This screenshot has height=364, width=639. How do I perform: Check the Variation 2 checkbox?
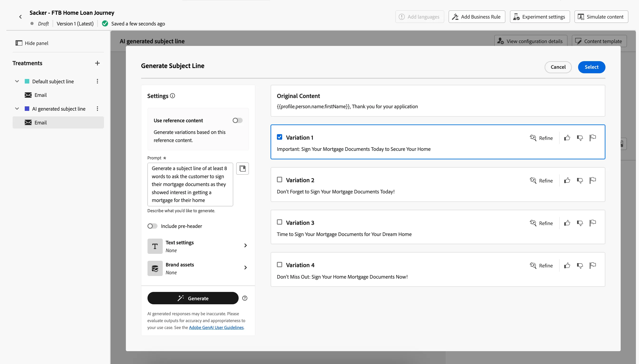point(280,179)
